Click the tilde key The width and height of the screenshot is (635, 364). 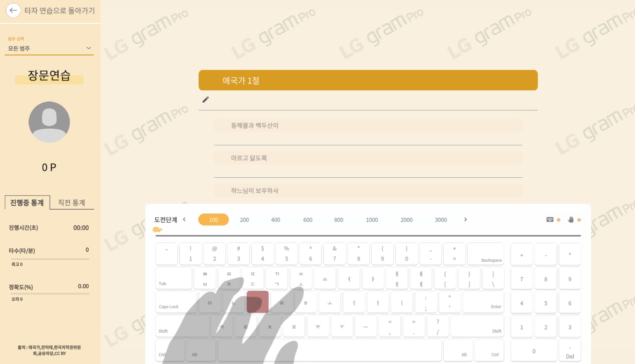[166, 254]
